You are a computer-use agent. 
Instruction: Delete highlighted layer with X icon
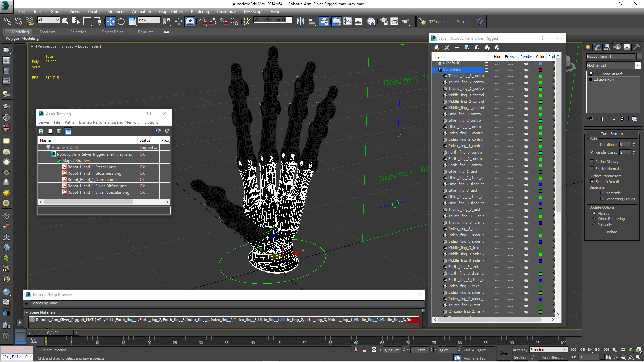(x=446, y=48)
